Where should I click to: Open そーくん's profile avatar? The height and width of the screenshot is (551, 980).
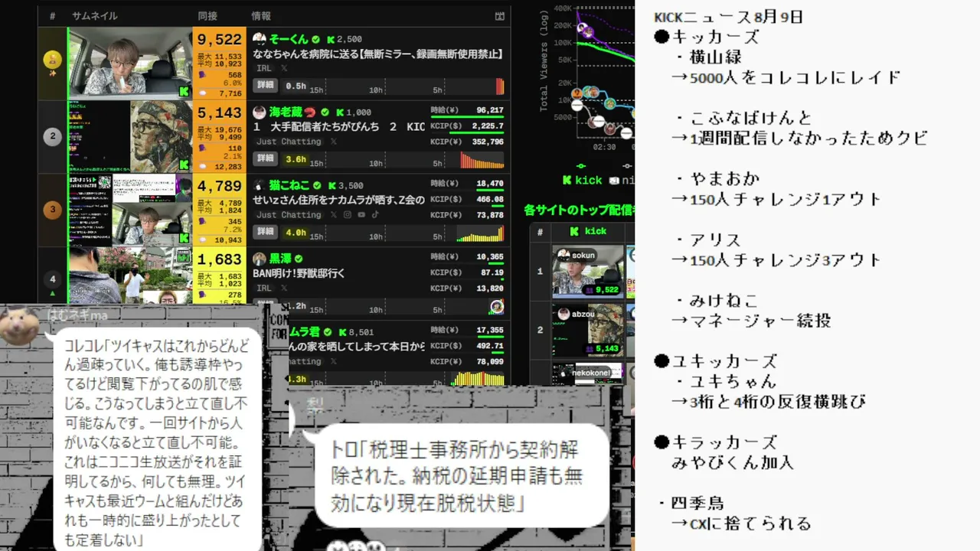259,38
